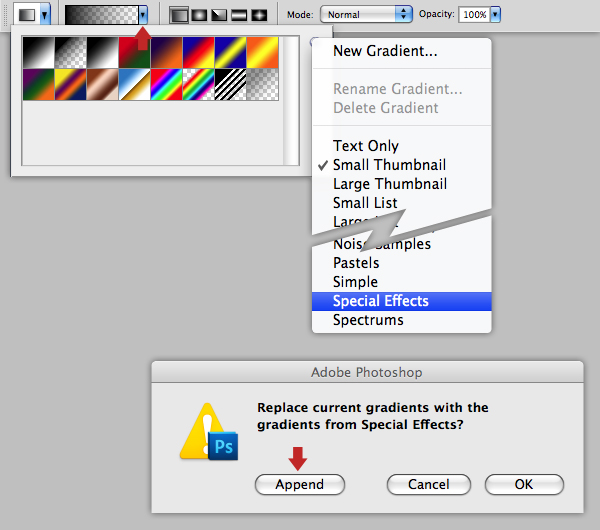Screen dimensions: 600x530
Task: Click the gradient picker vertical scrollbar
Action: pyautogui.click(x=291, y=101)
